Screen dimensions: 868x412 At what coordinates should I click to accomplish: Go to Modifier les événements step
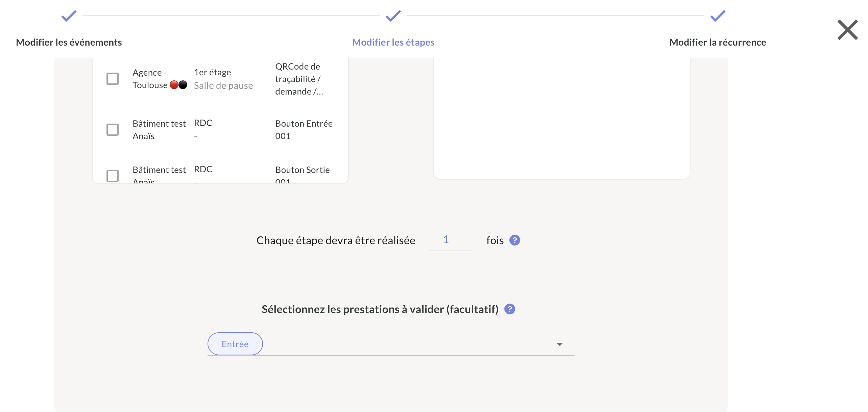pyautogui.click(x=69, y=42)
